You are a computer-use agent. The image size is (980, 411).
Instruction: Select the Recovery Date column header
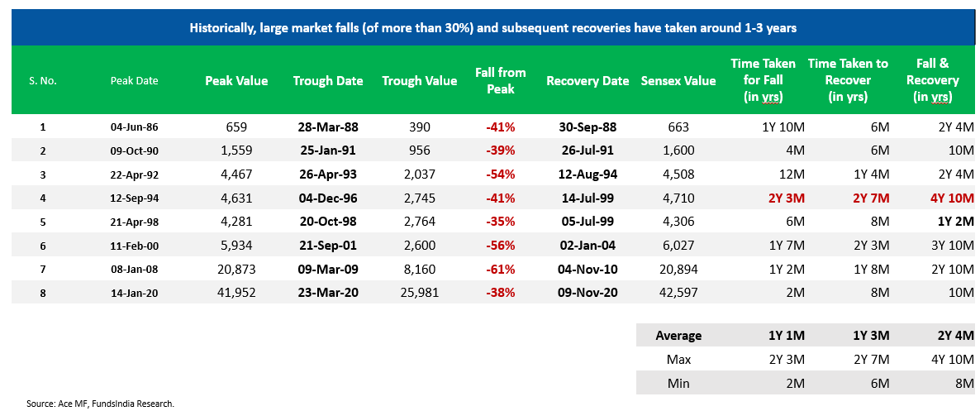tap(588, 81)
